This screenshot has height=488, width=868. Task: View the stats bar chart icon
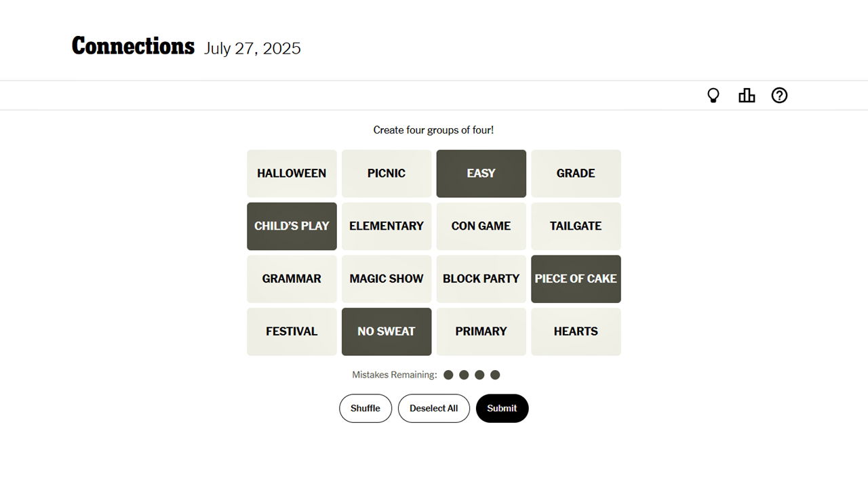747,96
